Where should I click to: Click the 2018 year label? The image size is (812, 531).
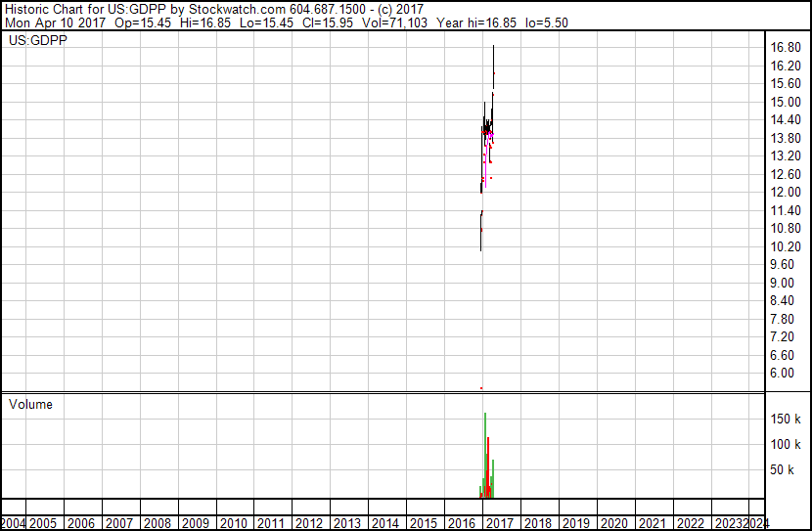pyautogui.click(x=538, y=523)
